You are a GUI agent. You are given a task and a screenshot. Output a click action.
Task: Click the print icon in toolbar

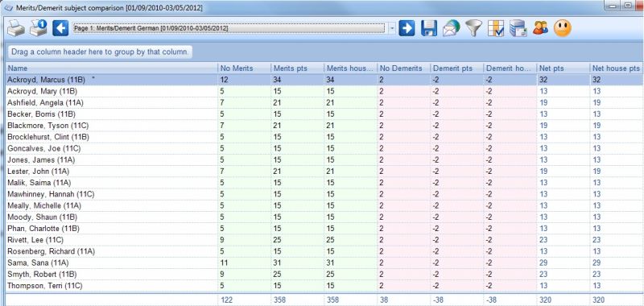click(x=16, y=28)
